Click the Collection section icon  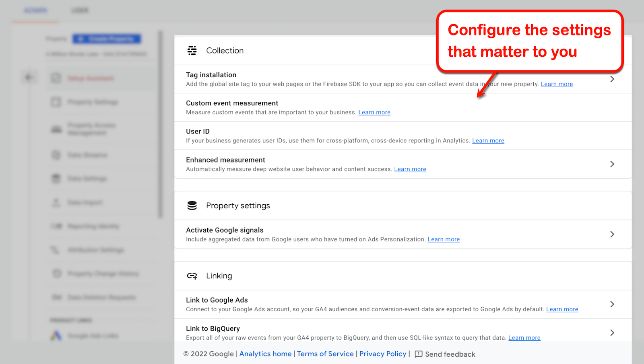tap(192, 50)
